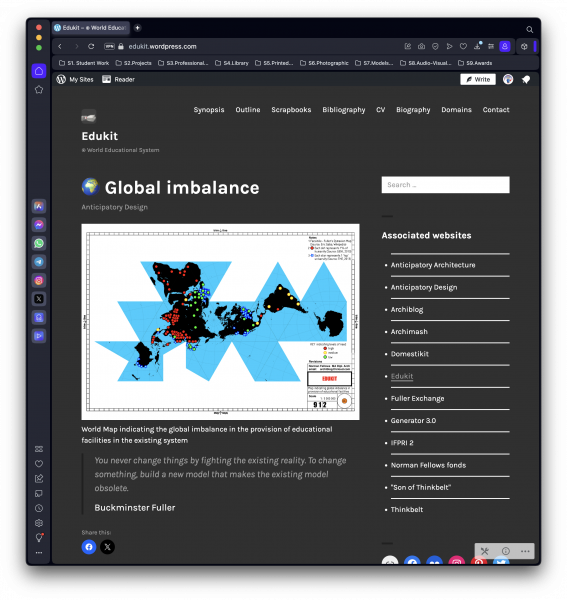The height and width of the screenshot is (600, 567).
Task: Open the Anticipatory Architecture link
Action: [x=433, y=265]
